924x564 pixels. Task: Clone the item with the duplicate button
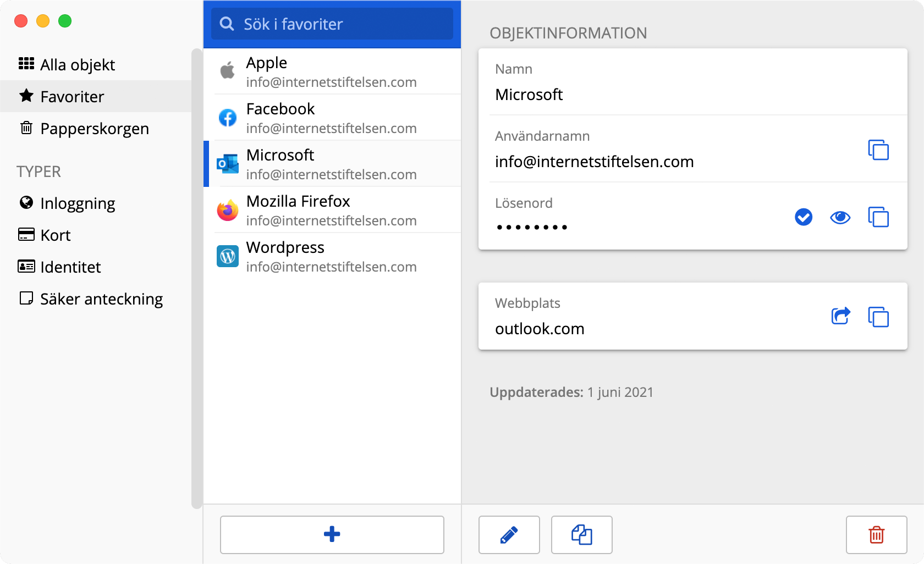pyautogui.click(x=582, y=535)
